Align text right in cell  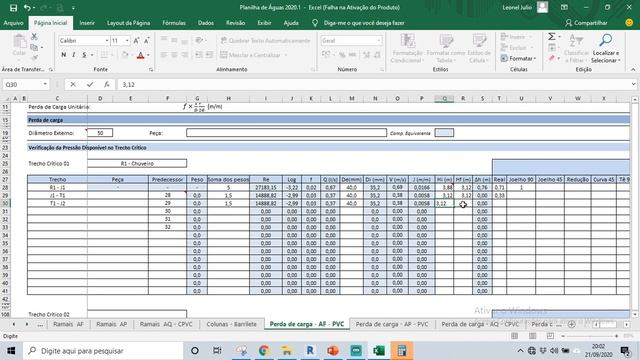tap(184, 55)
